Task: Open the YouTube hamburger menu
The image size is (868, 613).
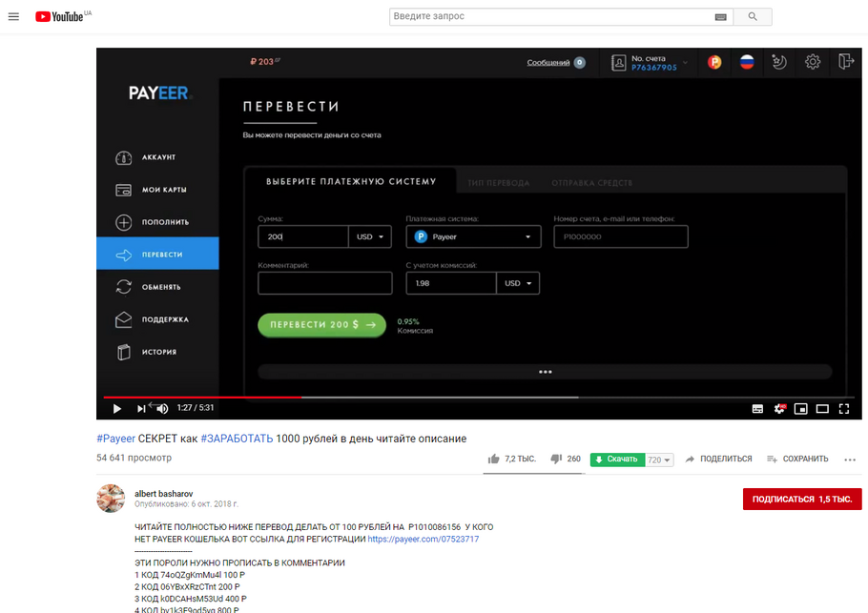Action: [14, 16]
